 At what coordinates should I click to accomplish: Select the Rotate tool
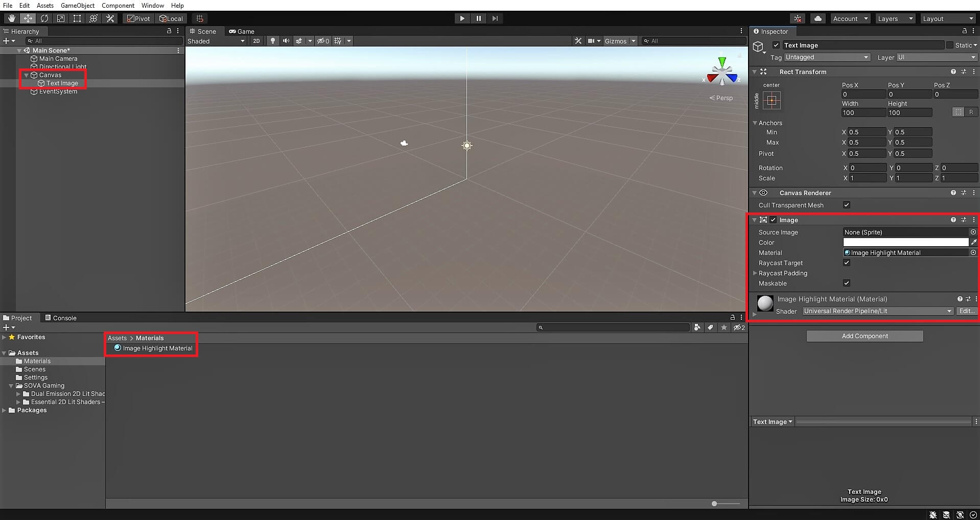pyautogui.click(x=44, y=18)
